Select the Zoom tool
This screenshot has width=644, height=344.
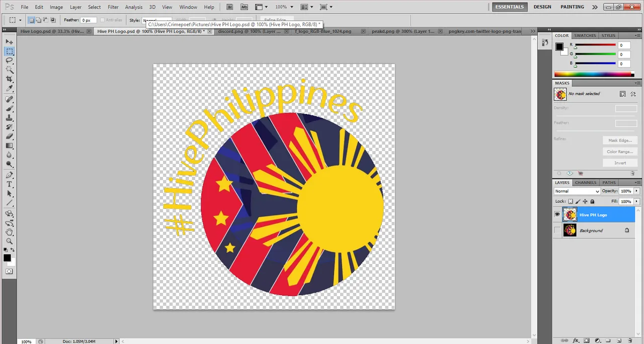click(x=9, y=241)
